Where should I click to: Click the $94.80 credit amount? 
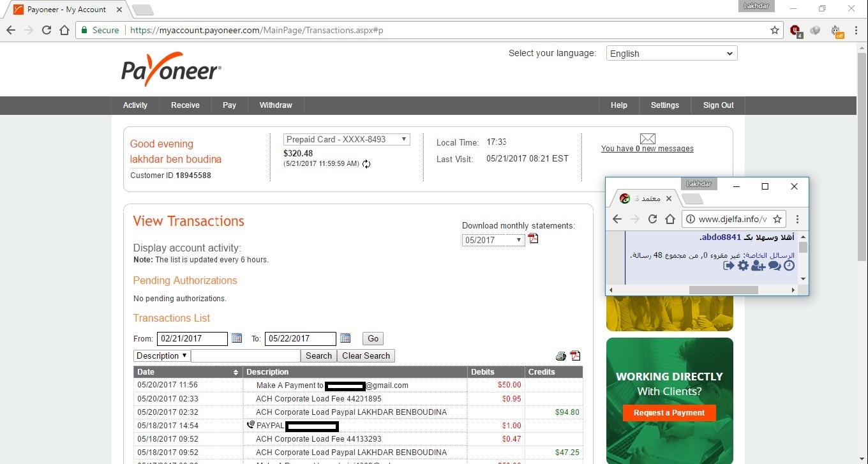567,412
